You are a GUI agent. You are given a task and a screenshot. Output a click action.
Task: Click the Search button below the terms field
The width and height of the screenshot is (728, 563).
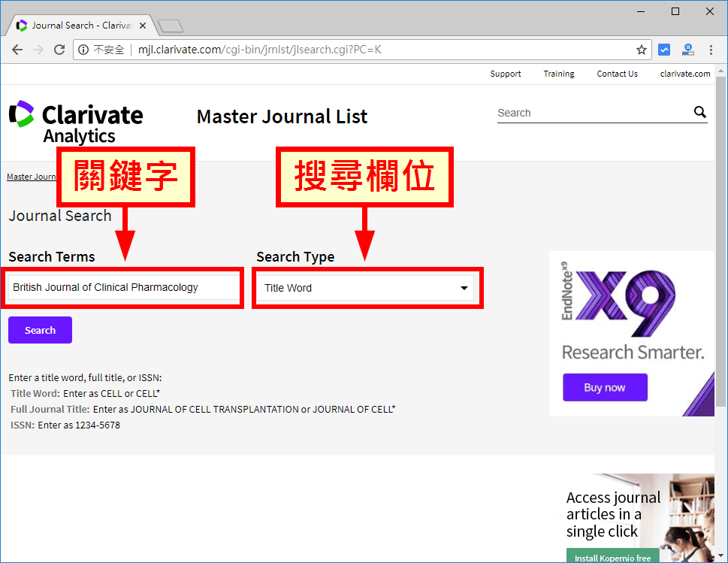pos(40,329)
